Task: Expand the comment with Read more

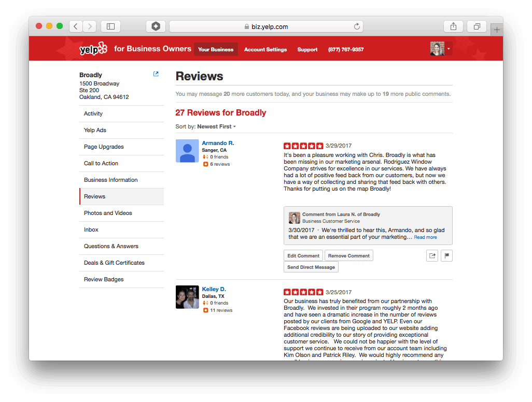Action: [x=426, y=237]
